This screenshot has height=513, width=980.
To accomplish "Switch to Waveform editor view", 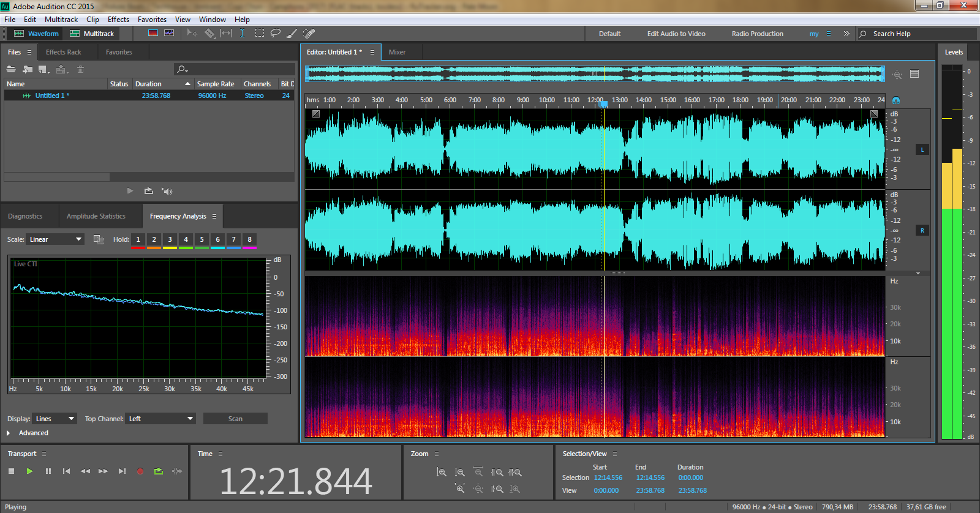I will [x=36, y=34].
